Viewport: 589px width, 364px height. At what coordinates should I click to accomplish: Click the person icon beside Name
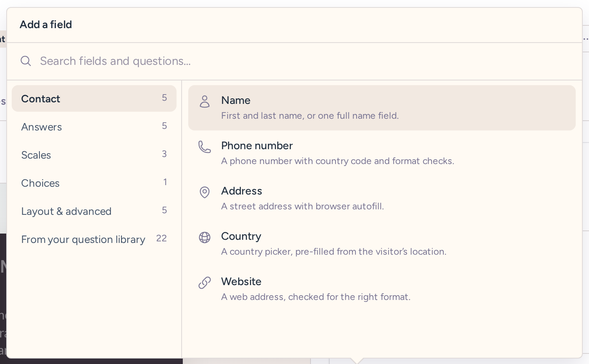pos(205,101)
